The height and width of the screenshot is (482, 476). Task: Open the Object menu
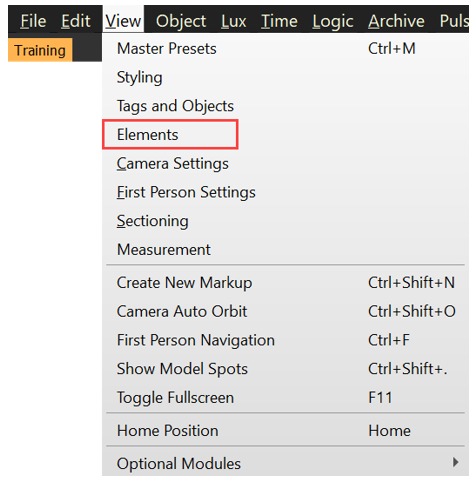tap(181, 21)
